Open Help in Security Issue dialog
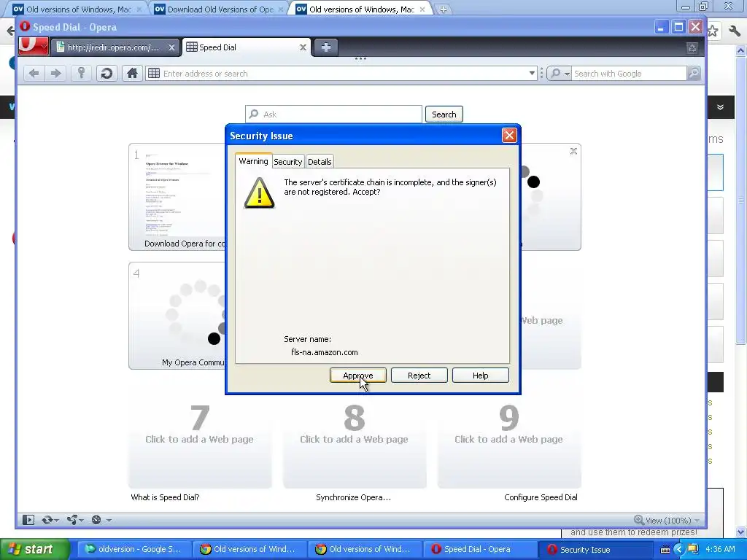Image resolution: width=747 pixels, height=560 pixels. pyautogui.click(x=480, y=376)
